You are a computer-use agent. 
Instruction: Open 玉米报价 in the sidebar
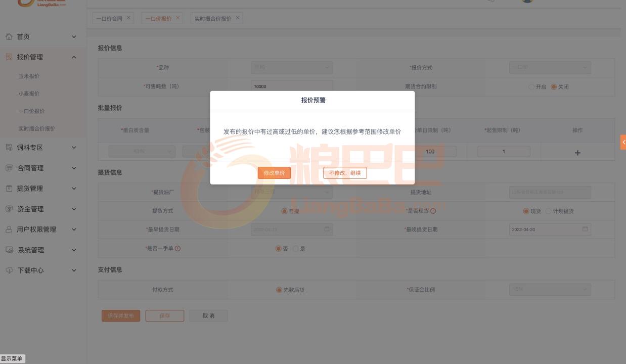click(29, 76)
